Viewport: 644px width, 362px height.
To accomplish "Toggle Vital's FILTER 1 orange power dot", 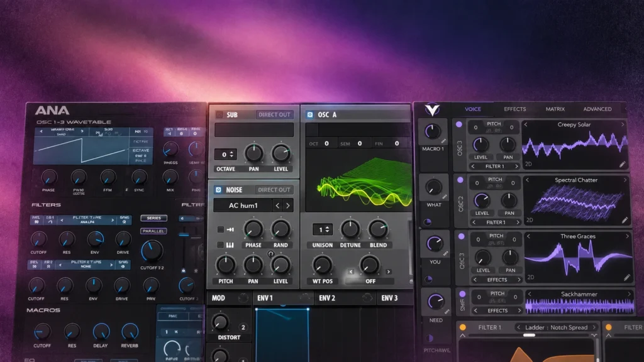I will tap(463, 327).
